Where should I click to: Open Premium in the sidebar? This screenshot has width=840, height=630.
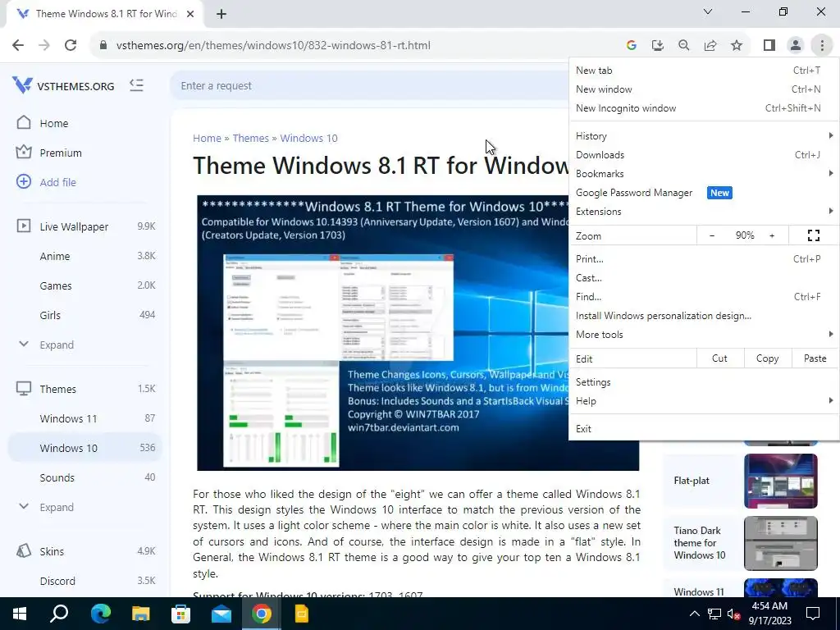(x=61, y=153)
